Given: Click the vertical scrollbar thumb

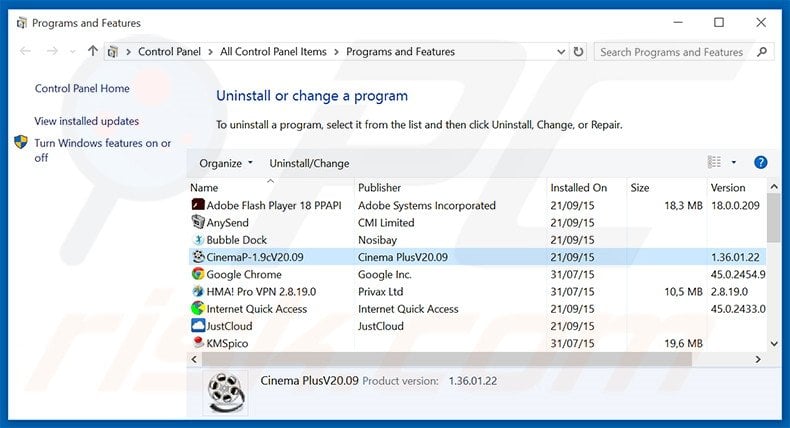Looking at the screenshot, I should [774, 218].
